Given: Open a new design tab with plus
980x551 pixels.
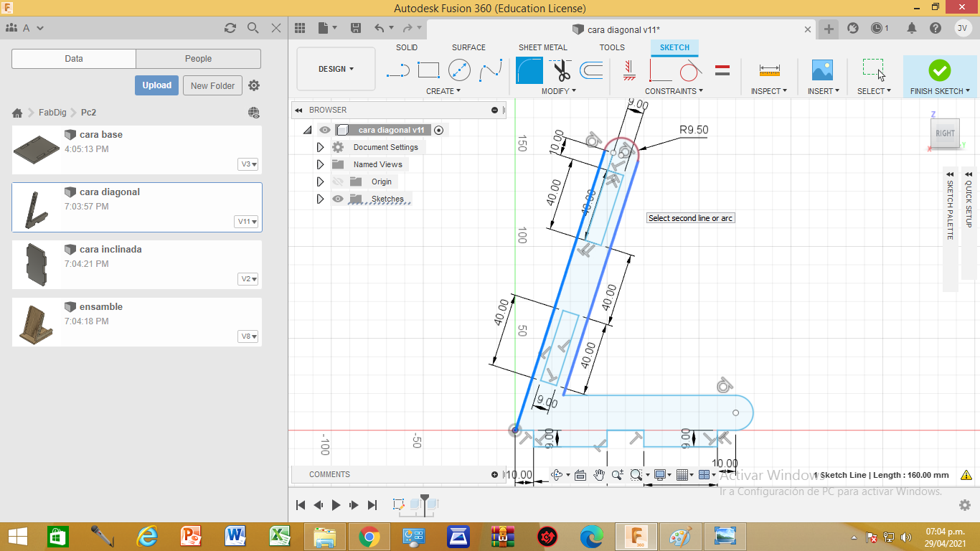Looking at the screenshot, I should 829,29.
